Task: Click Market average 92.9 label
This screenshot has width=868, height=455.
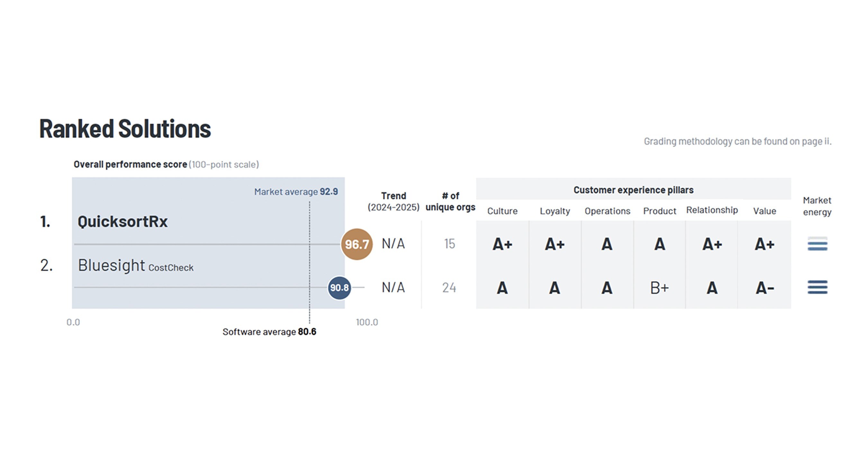Action: (x=296, y=191)
